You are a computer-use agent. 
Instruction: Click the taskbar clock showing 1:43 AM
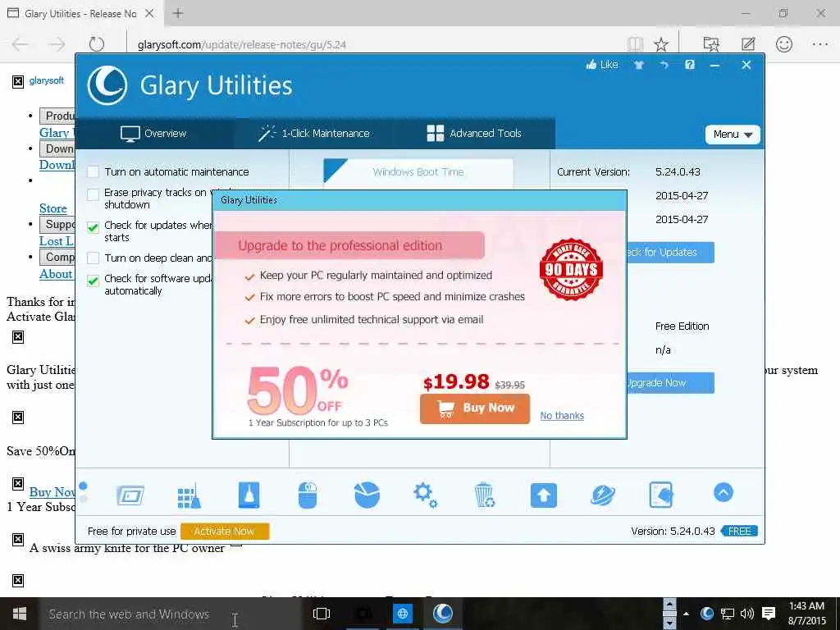pos(806,614)
